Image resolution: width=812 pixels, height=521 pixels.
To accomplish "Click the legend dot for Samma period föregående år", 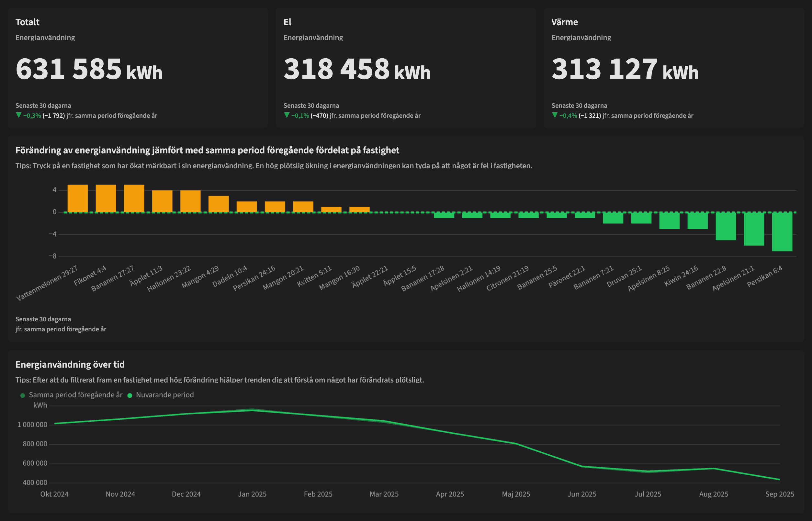I will (22, 394).
